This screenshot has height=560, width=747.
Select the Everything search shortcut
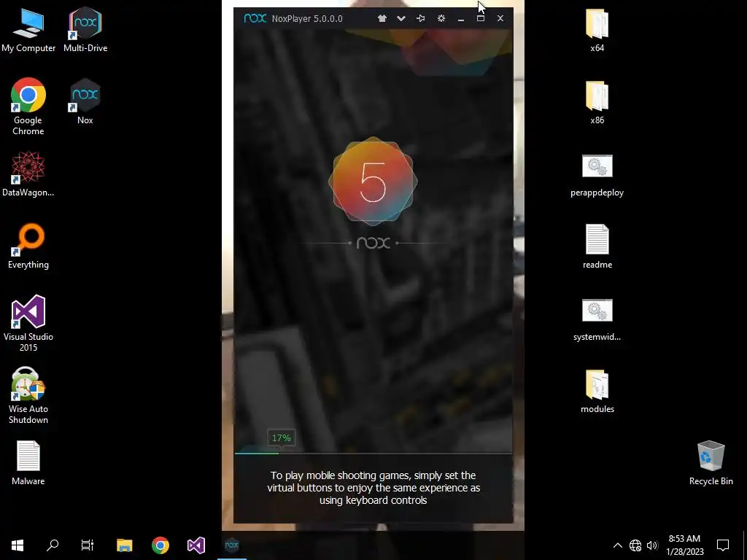click(x=28, y=246)
